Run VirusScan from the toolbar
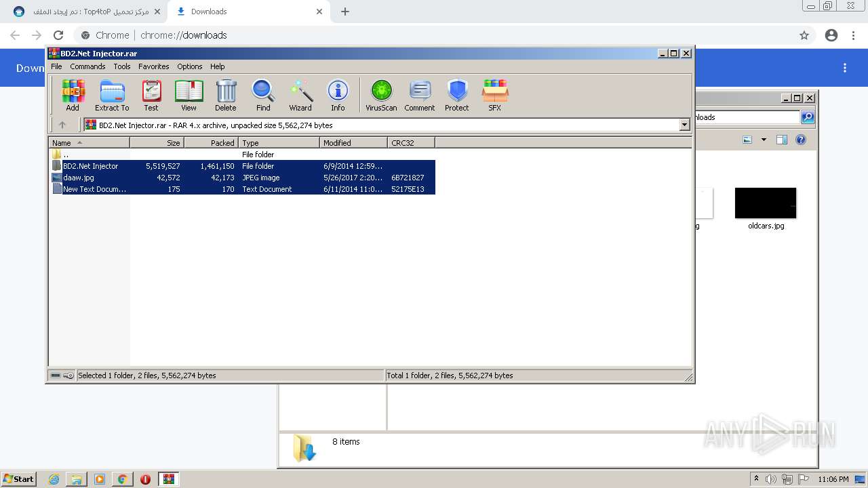This screenshot has width=868, height=488. [381, 95]
